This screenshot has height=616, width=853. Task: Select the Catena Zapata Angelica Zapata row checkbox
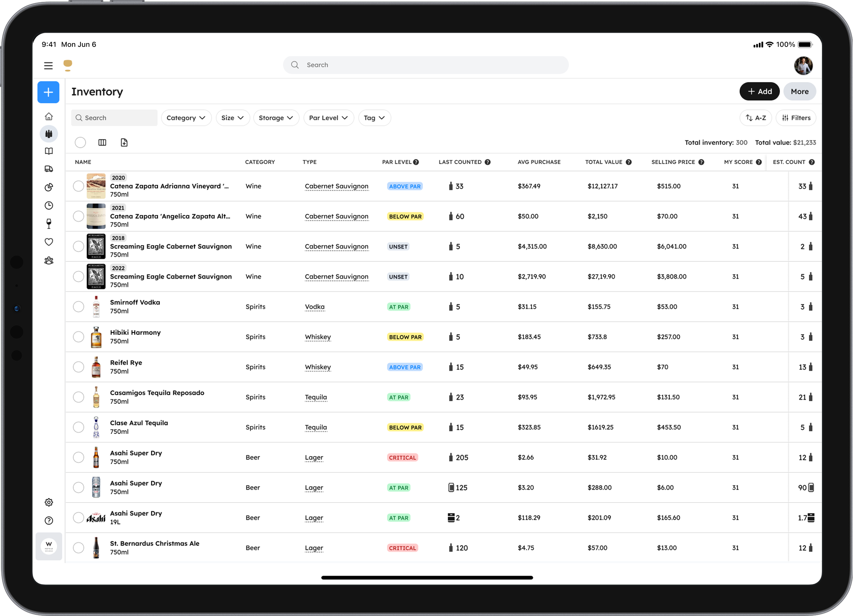(x=78, y=217)
